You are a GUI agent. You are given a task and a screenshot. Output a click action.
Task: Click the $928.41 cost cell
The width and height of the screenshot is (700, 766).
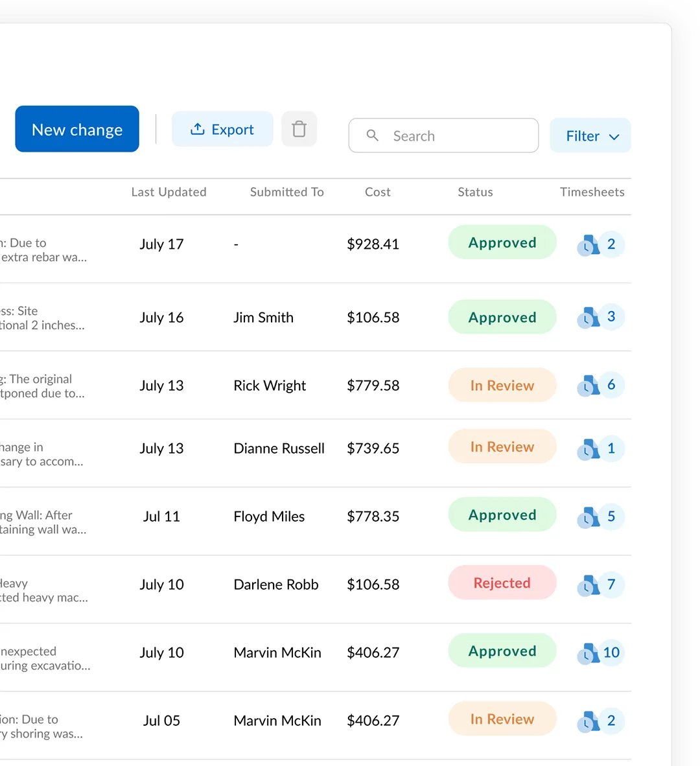373,244
